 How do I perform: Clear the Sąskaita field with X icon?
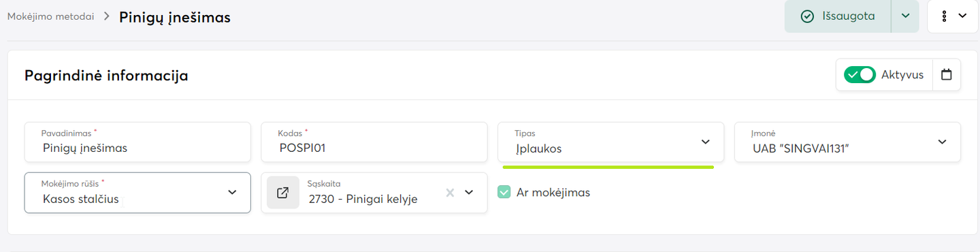450,193
